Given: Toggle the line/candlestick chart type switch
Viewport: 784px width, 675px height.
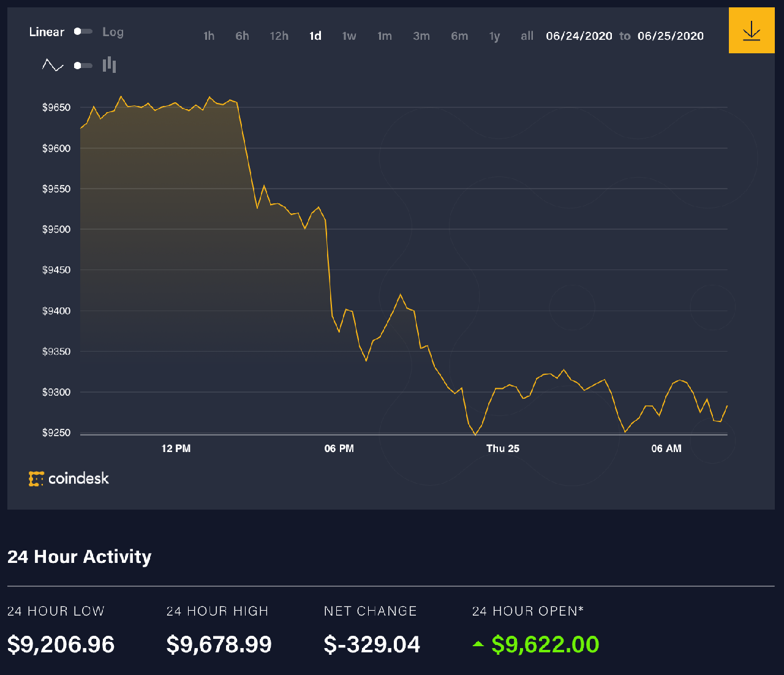Looking at the screenshot, I should [x=83, y=66].
